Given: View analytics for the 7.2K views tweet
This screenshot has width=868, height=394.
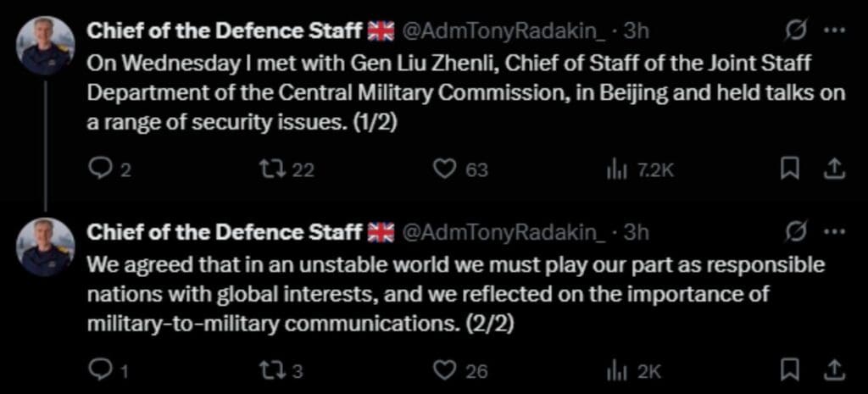Looking at the screenshot, I should tap(615, 169).
